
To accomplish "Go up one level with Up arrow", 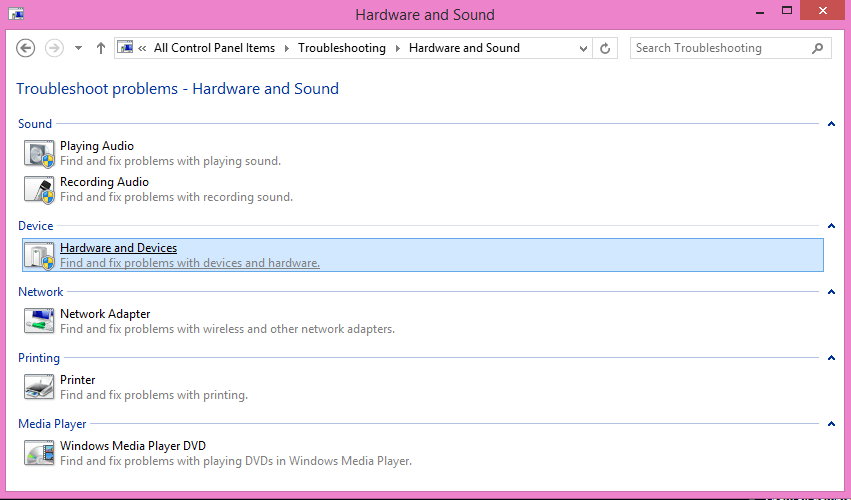I will coord(100,48).
